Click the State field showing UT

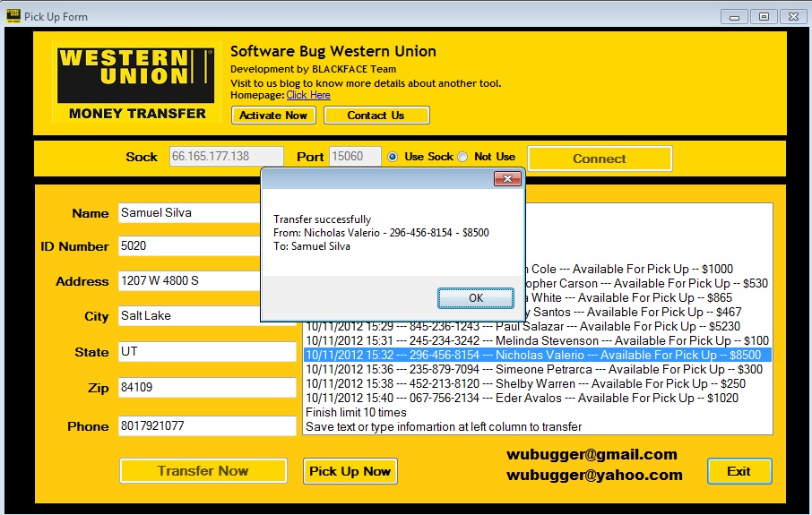click(x=207, y=352)
